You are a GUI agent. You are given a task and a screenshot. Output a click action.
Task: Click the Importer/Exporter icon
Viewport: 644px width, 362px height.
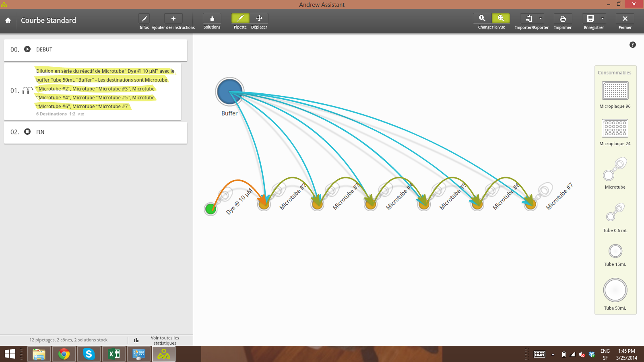click(529, 19)
